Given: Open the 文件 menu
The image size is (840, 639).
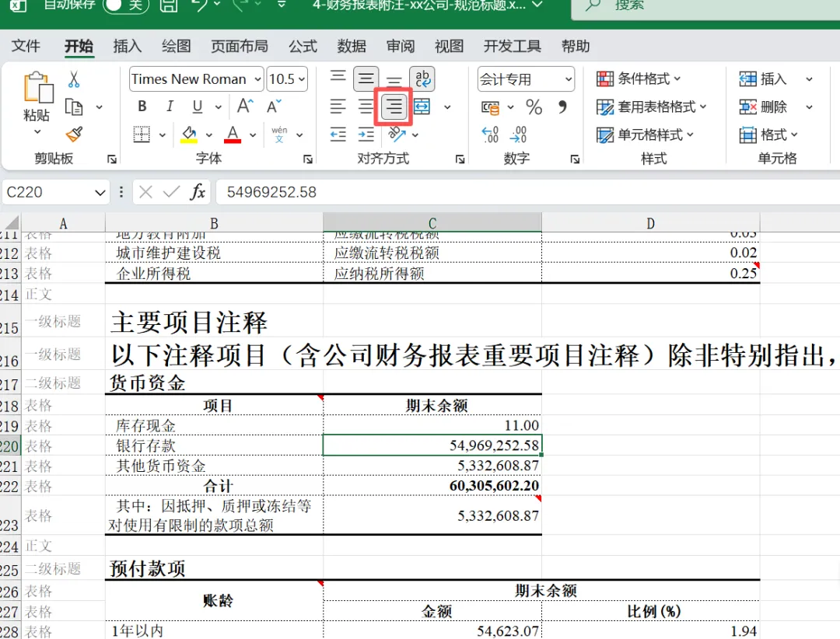Looking at the screenshot, I should pos(26,46).
